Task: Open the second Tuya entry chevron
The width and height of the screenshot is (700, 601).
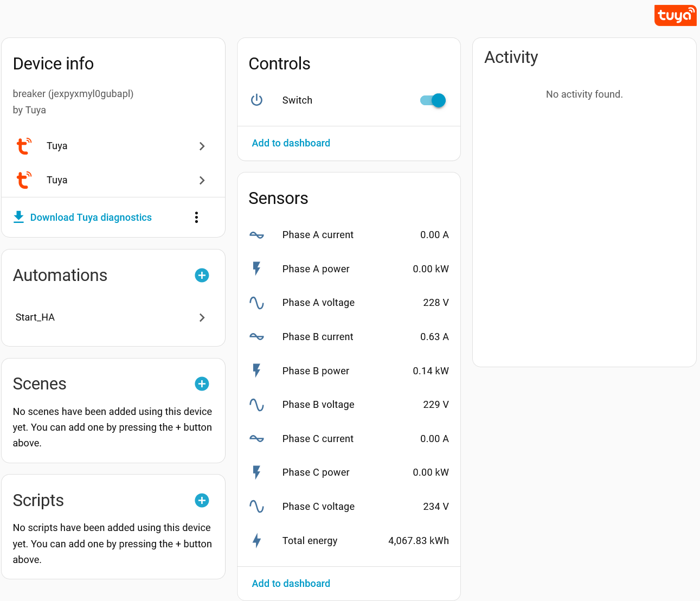Action: tap(202, 181)
